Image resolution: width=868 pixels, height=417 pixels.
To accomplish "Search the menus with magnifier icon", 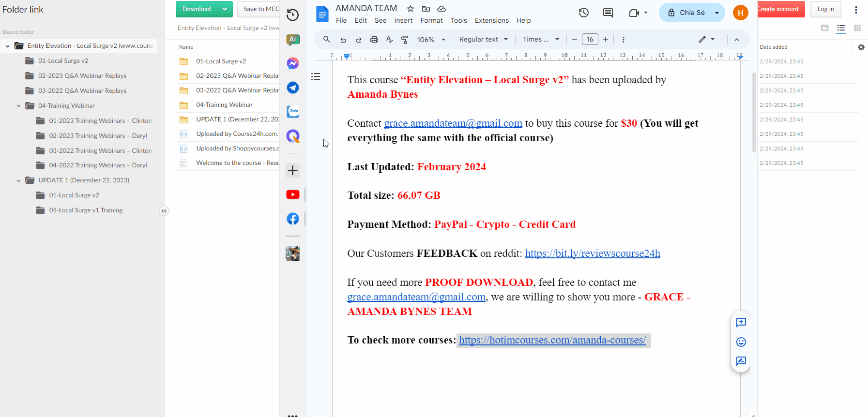I will coord(327,39).
